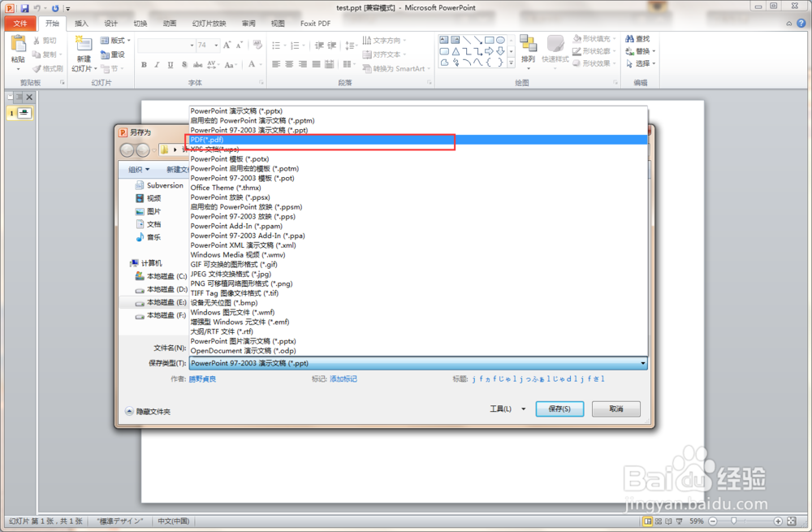Select Subversion in navigation pane
812x532 pixels.
[x=159, y=185]
